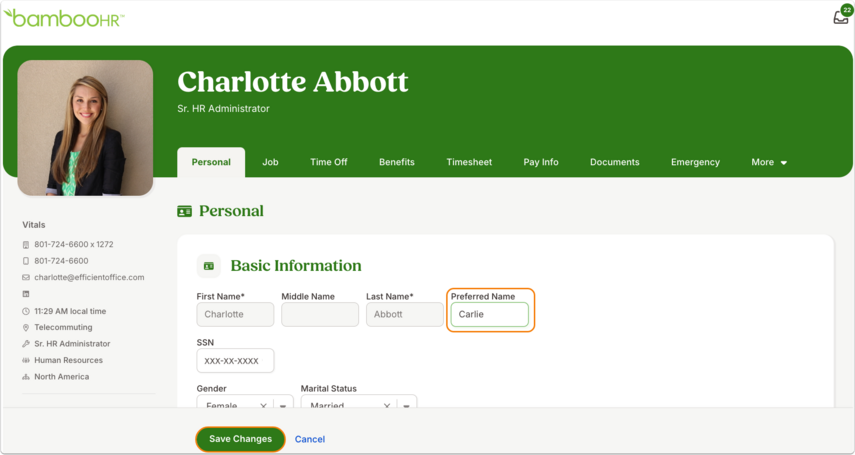The width and height of the screenshot is (855, 455).
Task: Click the Telecommuting text in Vitals
Action: point(63,327)
